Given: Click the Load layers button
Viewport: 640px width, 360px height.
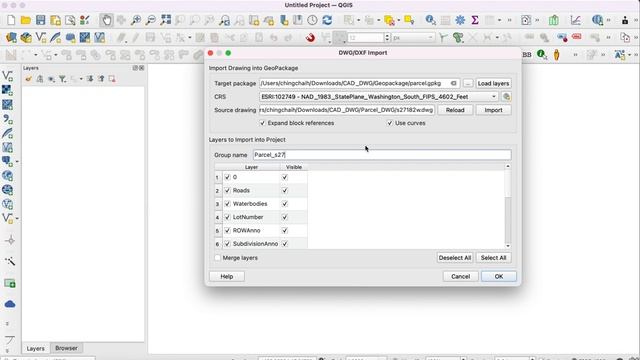Looking at the screenshot, I should pyautogui.click(x=493, y=83).
